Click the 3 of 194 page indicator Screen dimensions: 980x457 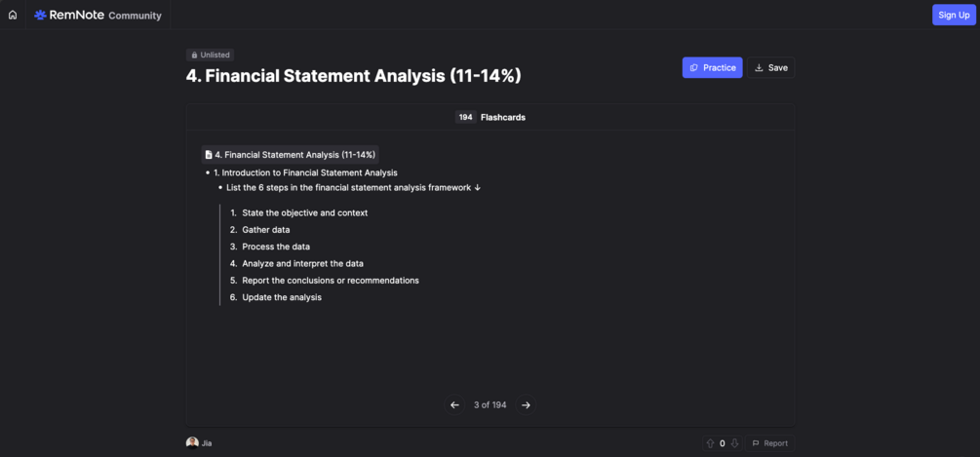point(490,404)
